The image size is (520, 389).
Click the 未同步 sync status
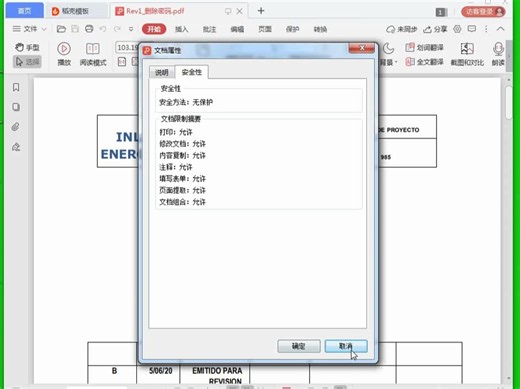(x=402, y=29)
